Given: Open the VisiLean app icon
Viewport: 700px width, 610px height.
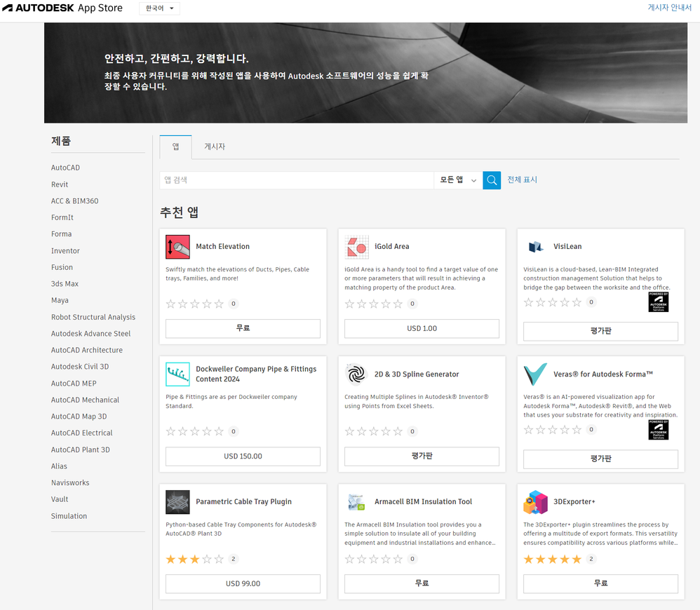Looking at the screenshot, I should 536,247.
